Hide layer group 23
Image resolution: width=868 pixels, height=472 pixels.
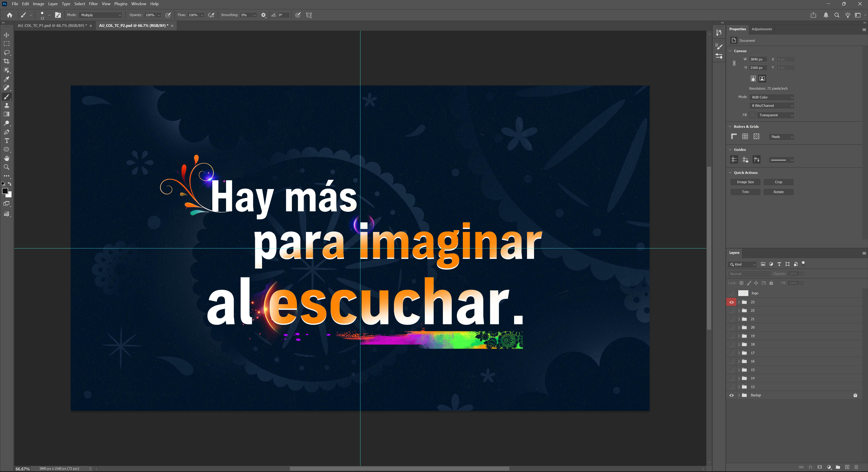(x=731, y=302)
